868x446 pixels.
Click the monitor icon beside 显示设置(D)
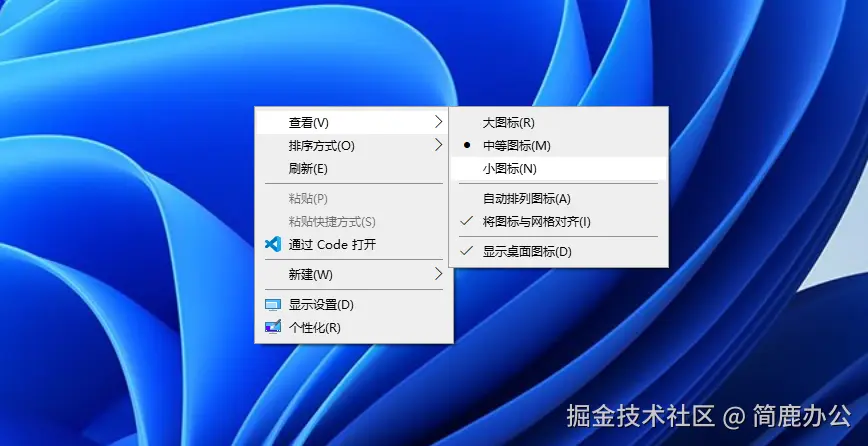[273, 305]
